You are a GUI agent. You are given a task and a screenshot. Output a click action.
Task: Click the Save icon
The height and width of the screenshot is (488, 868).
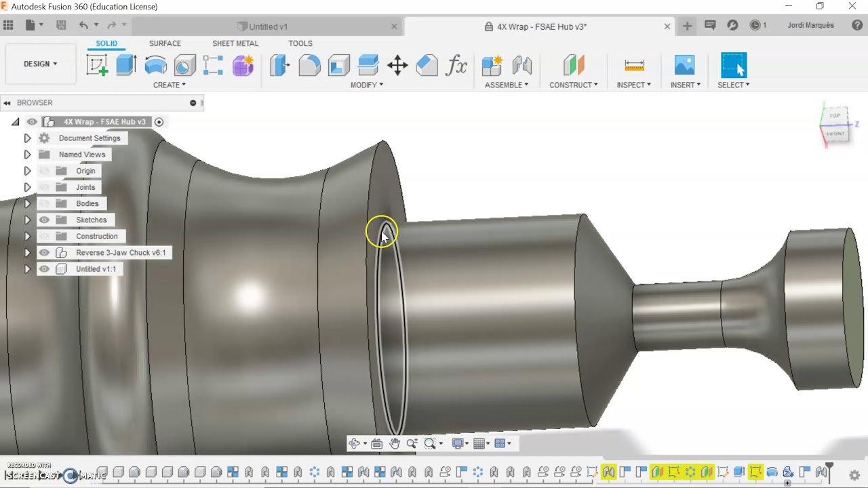point(61,25)
